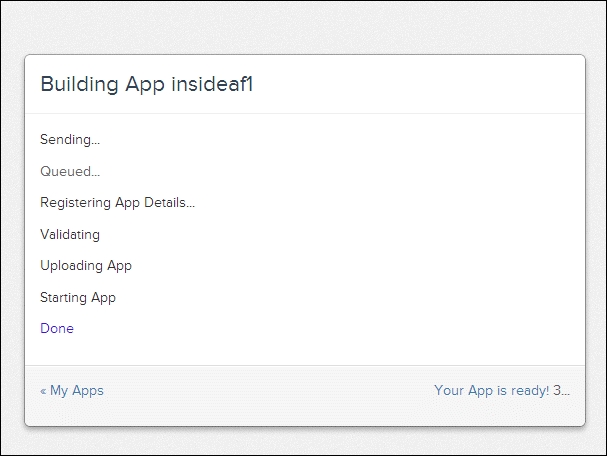This screenshot has height=456, width=607.
Task: Click the countdown '3...' after ready message
Action: pos(561,390)
